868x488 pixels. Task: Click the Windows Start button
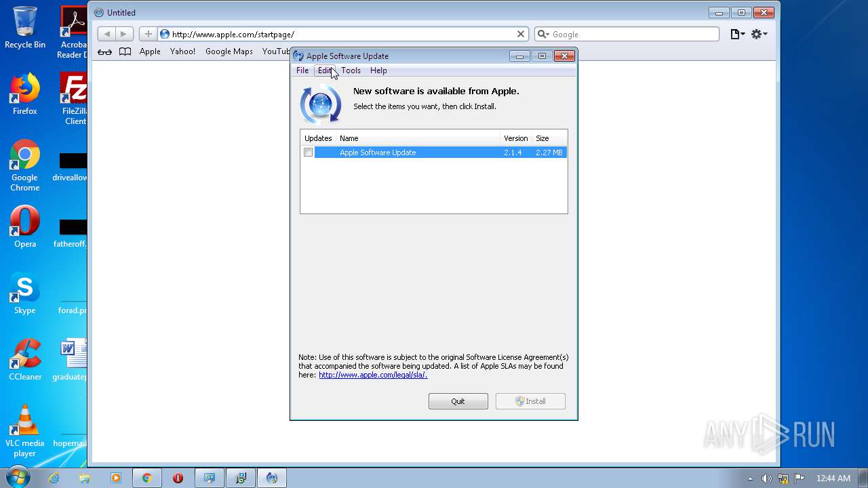[17, 478]
